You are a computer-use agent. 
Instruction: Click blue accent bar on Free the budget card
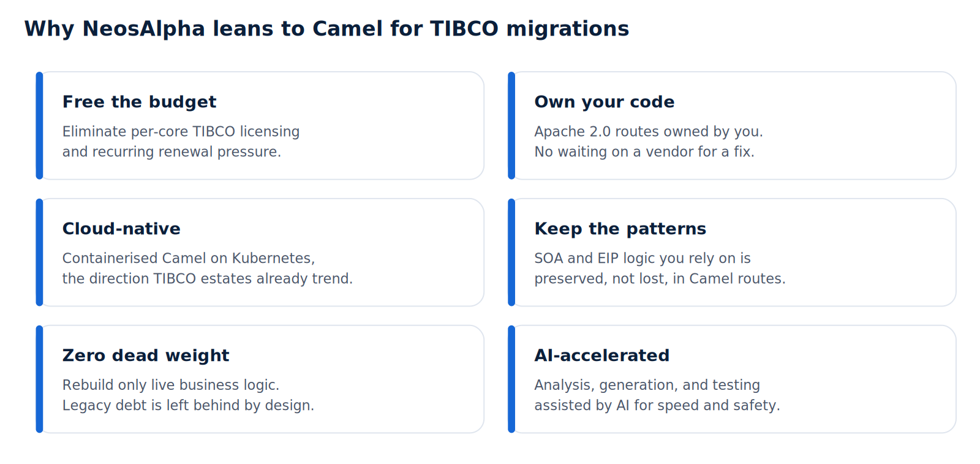click(x=39, y=126)
